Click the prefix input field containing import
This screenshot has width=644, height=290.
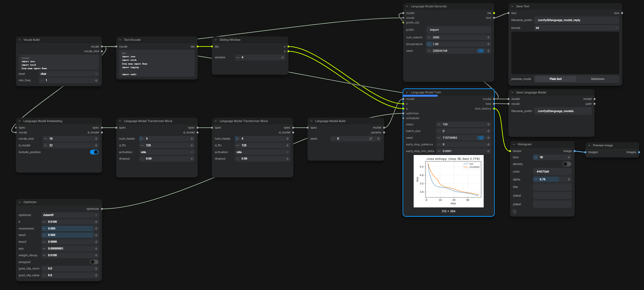tap(459, 30)
